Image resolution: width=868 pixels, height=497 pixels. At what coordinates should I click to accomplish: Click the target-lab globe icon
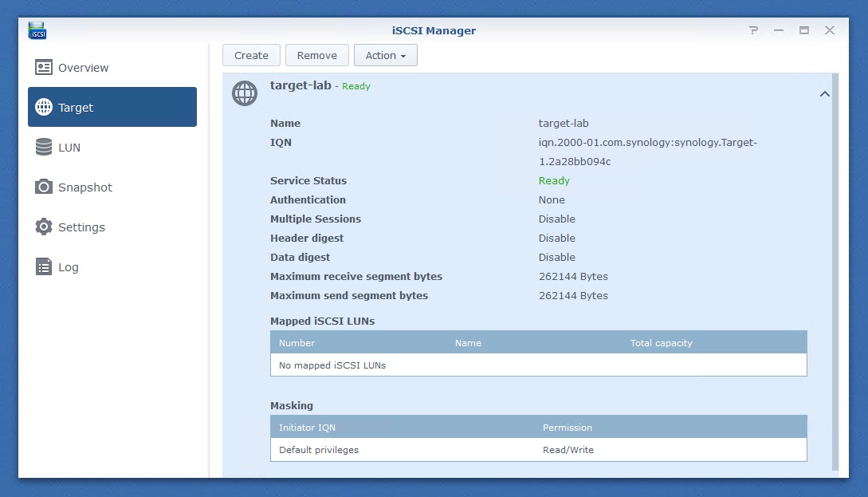245,93
